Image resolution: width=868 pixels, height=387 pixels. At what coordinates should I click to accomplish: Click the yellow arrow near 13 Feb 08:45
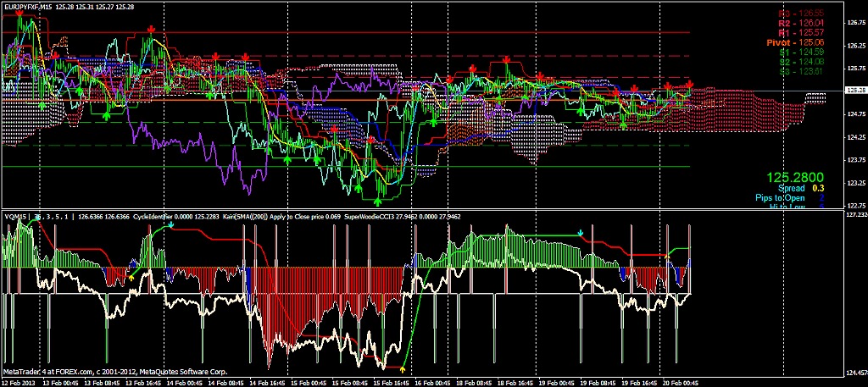coord(131,276)
